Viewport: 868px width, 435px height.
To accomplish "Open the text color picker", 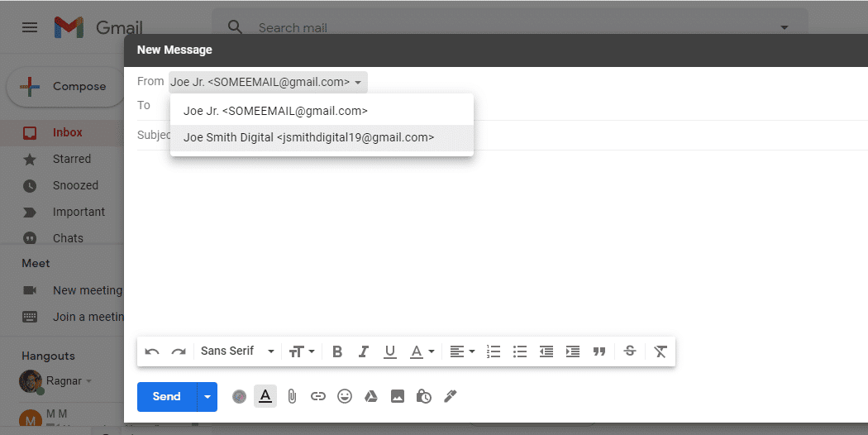I will coord(422,351).
